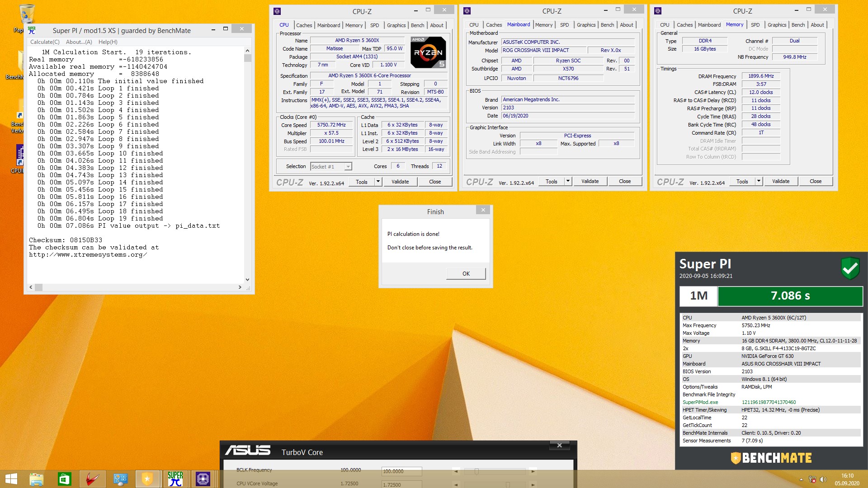Click Close button in CPU-Z Mainboard window
Image resolution: width=868 pixels, height=488 pixels.
coord(625,181)
